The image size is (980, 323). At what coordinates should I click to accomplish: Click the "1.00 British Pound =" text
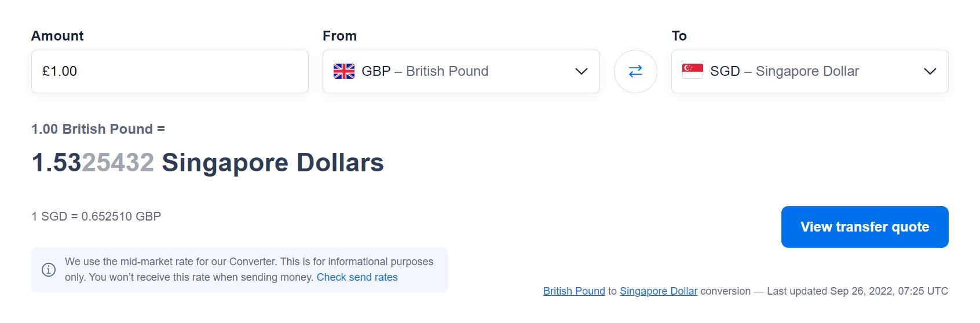[98, 129]
